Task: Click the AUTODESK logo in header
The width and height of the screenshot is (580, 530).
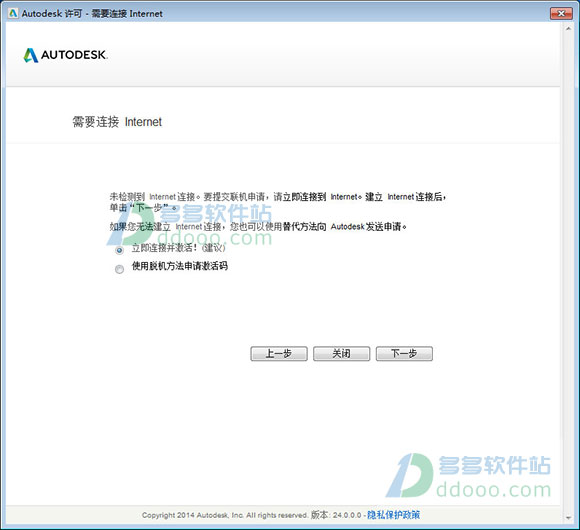Action: click(65, 55)
